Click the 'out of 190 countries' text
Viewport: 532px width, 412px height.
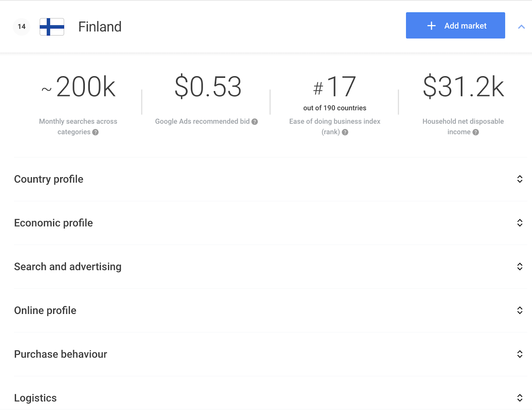pos(335,108)
